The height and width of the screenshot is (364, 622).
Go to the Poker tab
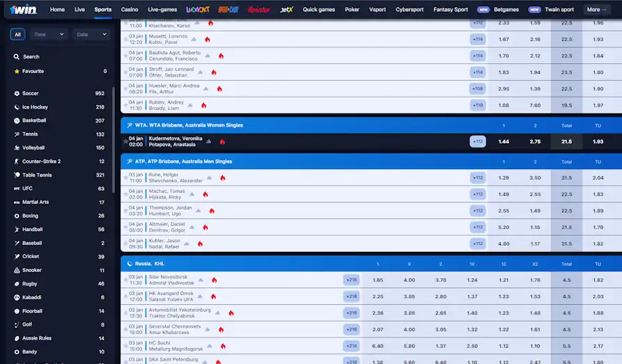click(x=352, y=10)
